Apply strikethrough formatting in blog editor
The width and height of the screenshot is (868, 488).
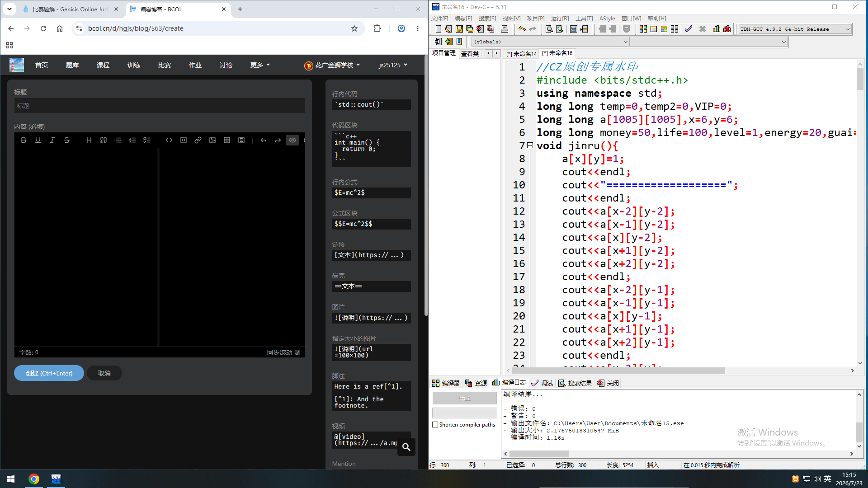(x=67, y=140)
